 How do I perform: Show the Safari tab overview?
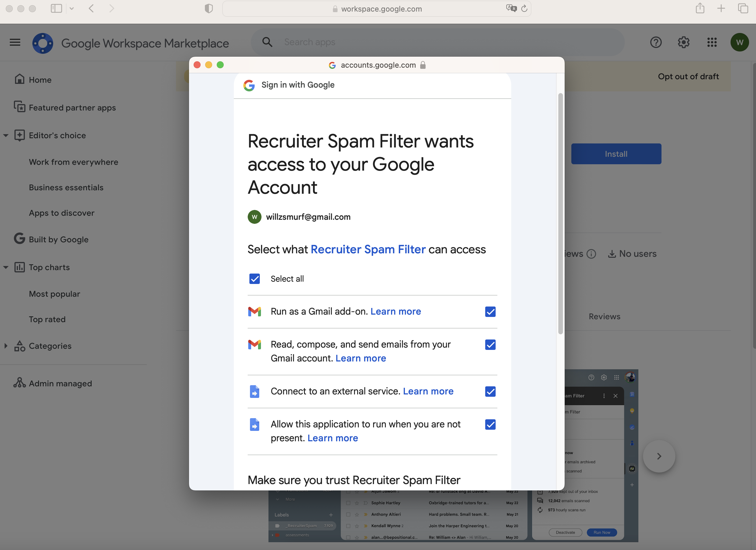point(743,8)
